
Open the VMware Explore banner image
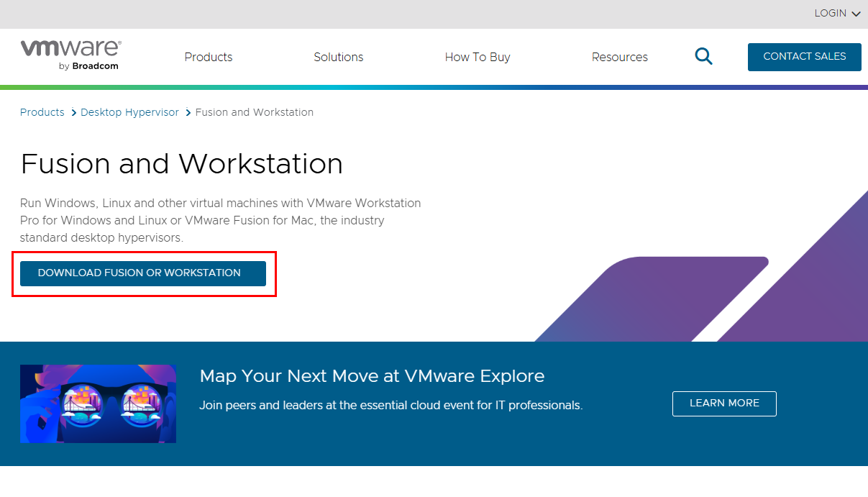point(98,403)
